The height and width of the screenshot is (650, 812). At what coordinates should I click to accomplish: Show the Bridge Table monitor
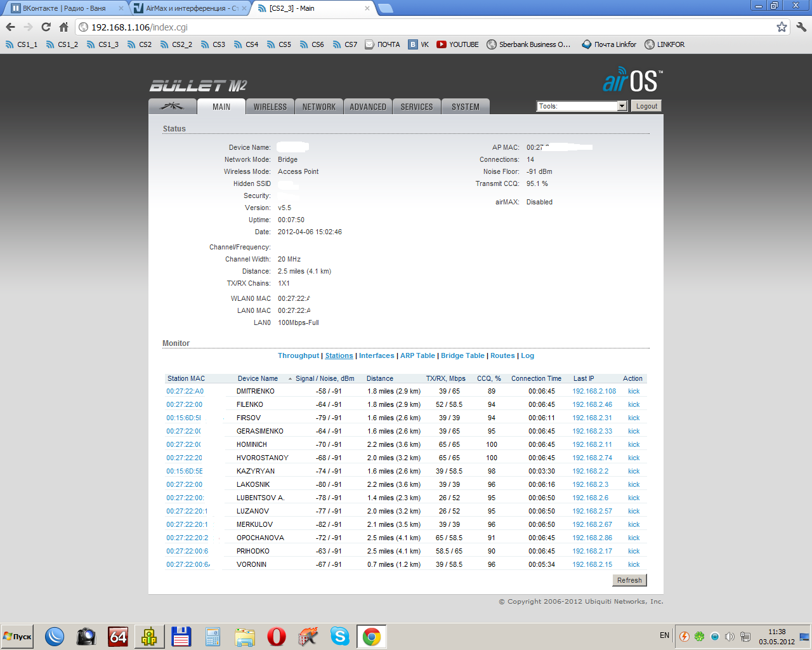[462, 355]
